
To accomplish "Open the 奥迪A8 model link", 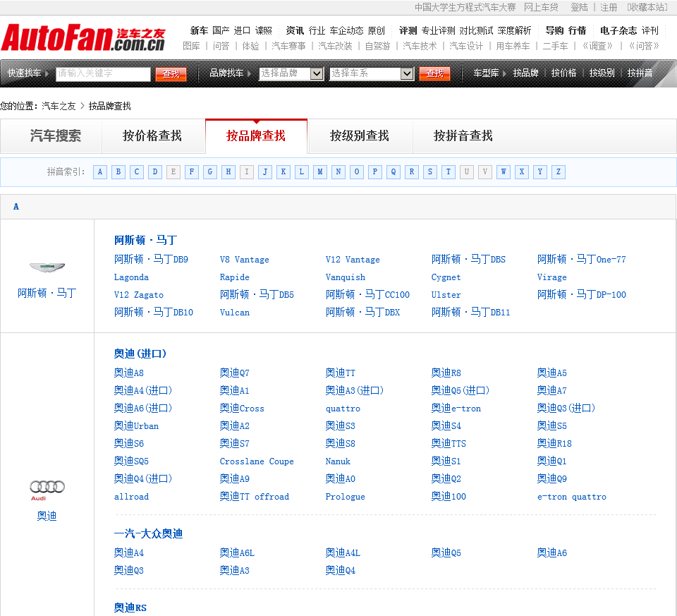I will tap(128, 373).
